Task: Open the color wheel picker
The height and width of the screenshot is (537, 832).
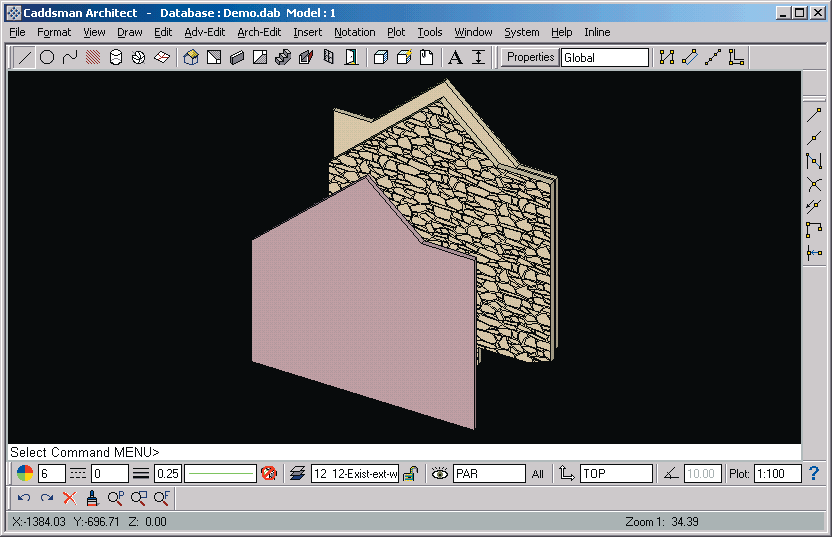Action: coord(25,474)
